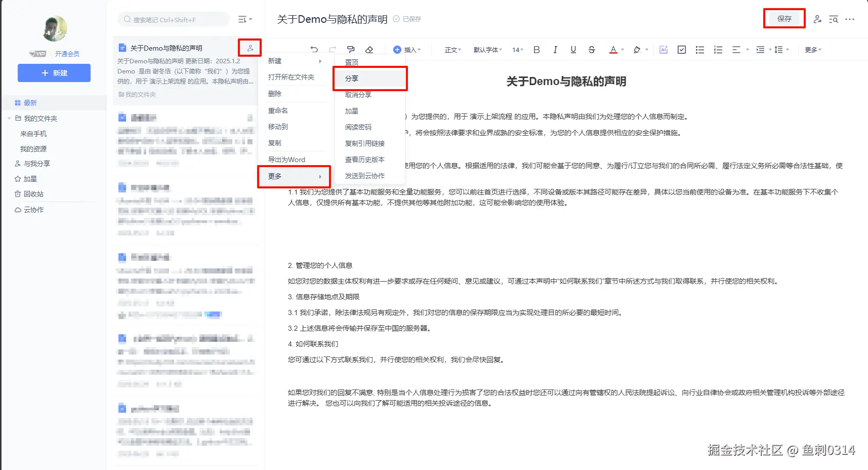Open the three-dot more menu at top right
The width and height of the screenshot is (868, 470).
(x=850, y=19)
